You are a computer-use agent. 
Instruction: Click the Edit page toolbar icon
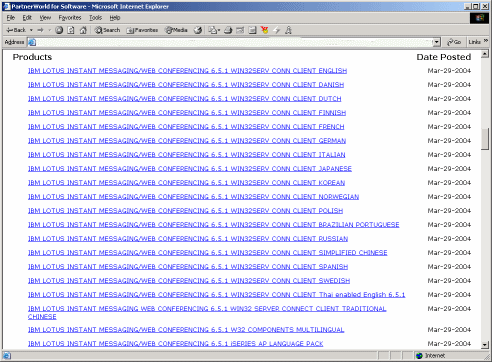tap(240, 30)
